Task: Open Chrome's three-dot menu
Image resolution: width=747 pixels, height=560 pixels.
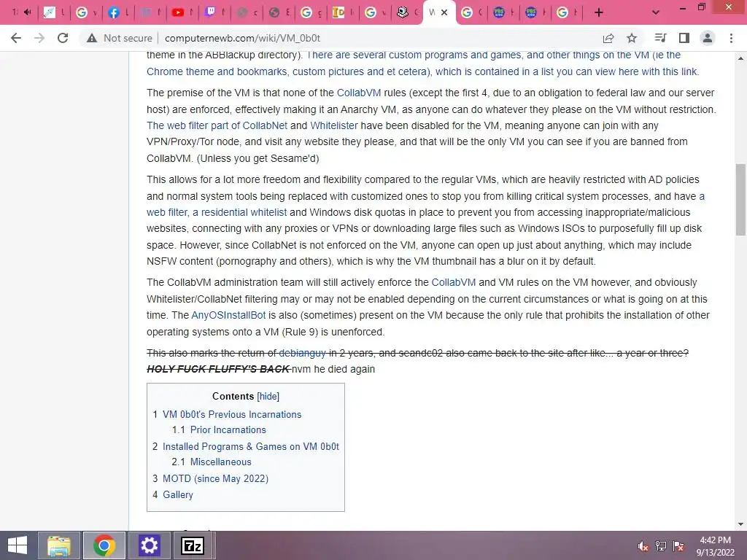Action: (731, 38)
